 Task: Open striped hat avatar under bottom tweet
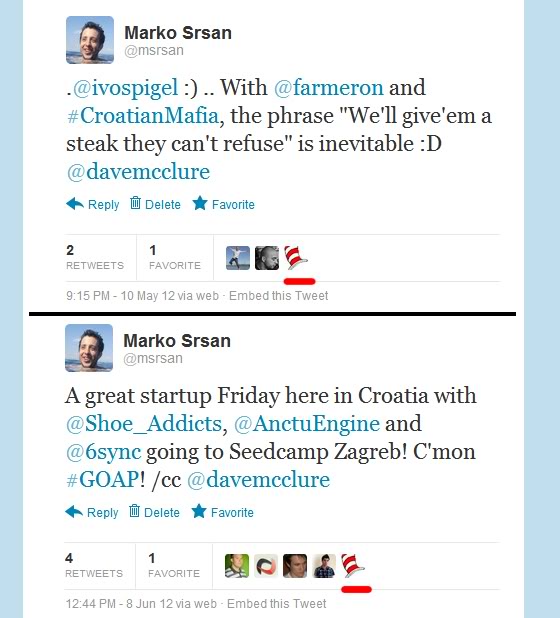[x=353, y=566]
